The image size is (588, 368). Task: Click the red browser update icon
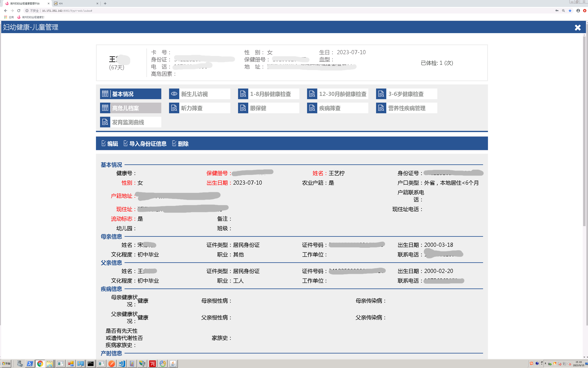click(585, 11)
